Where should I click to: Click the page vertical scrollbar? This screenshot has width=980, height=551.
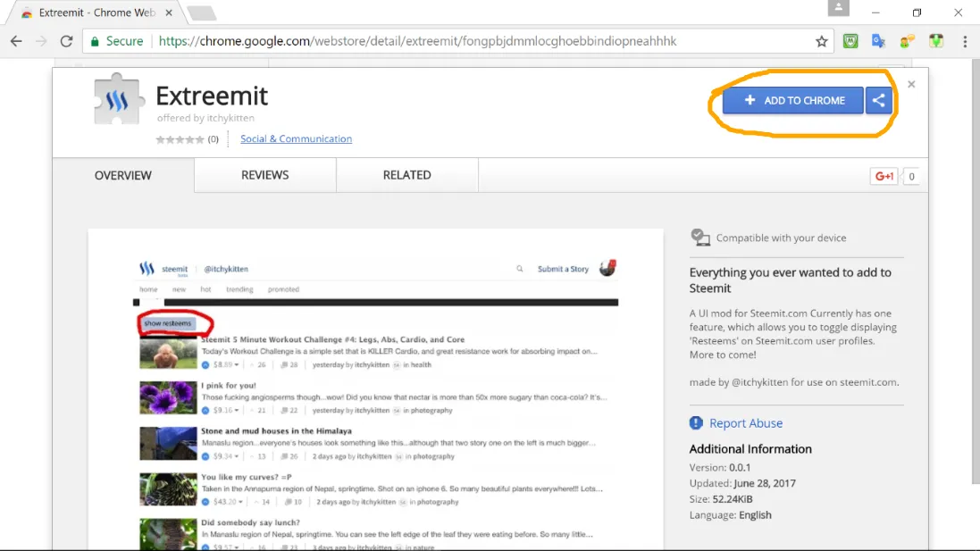coord(976,271)
